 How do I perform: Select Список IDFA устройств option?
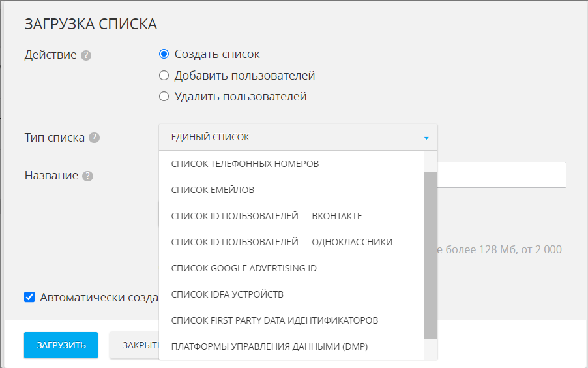pos(227,294)
